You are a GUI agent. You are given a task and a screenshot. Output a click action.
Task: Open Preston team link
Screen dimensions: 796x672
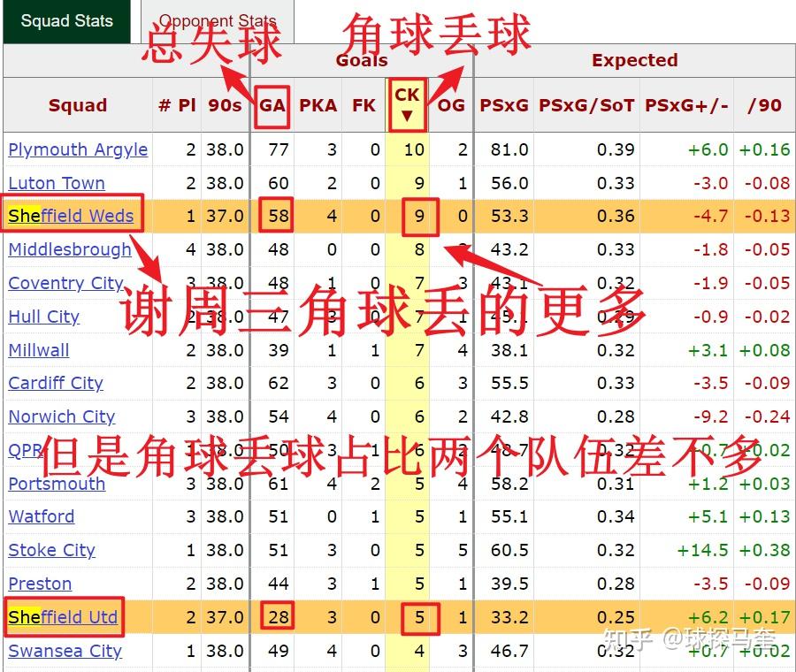[40, 584]
